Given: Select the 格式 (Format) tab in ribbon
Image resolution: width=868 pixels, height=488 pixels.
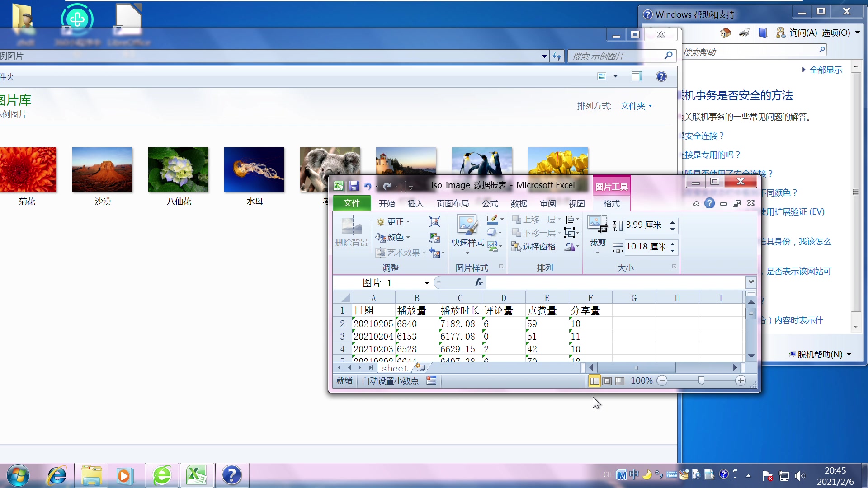Looking at the screenshot, I should coord(611,203).
